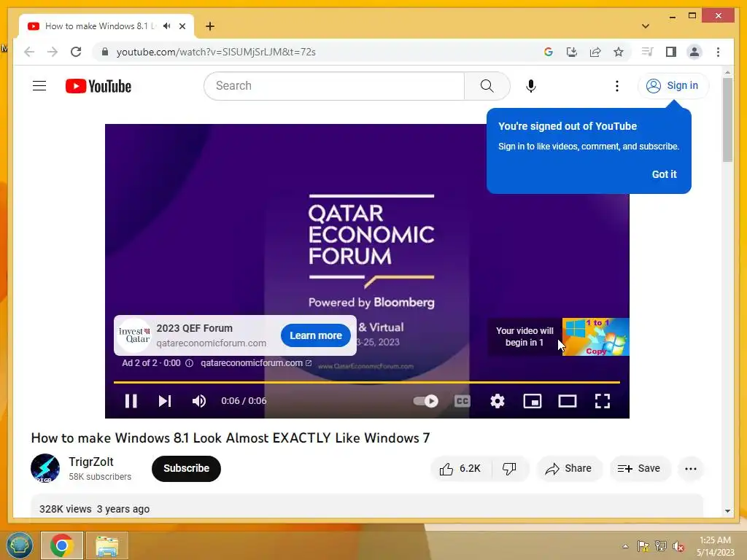Toggle closed captions CC button
This screenshot has height=560, width=747.
click(x=462, y=401)
